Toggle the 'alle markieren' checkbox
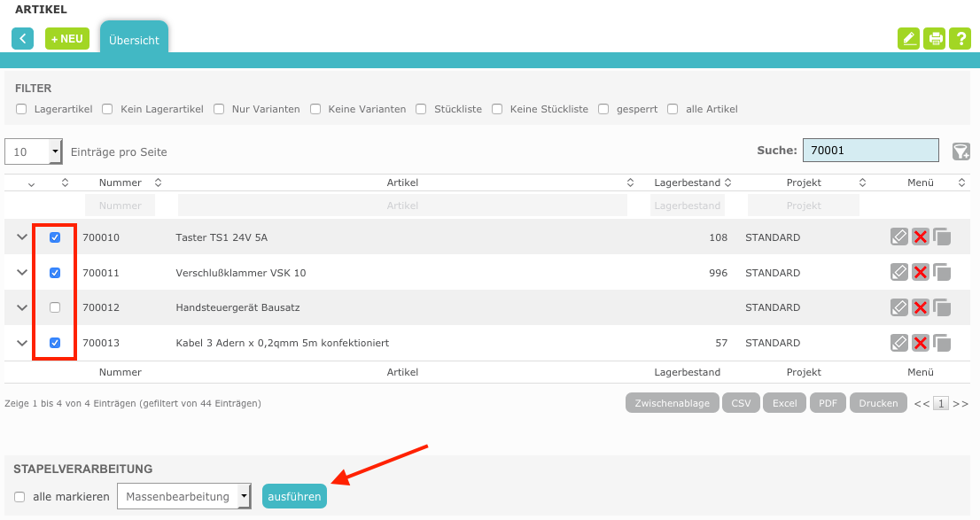The width and height of the screenshot is (980, 520). pyautogui.click(x=19, y=497)
